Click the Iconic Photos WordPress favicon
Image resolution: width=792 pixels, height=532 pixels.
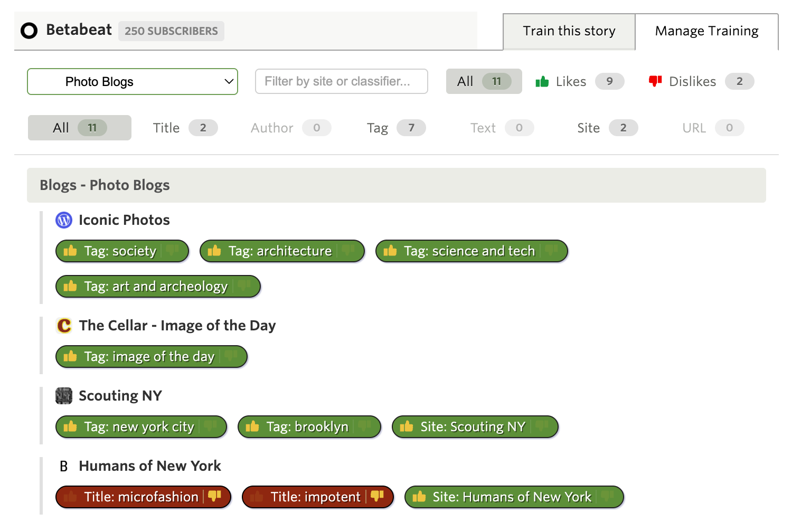tap(64, 220)
